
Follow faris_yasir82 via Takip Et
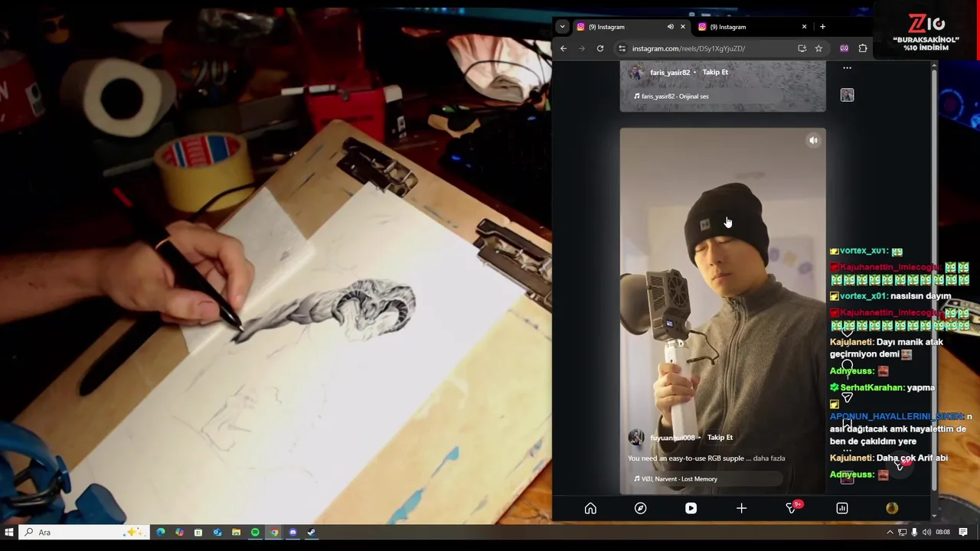[715, 72]
